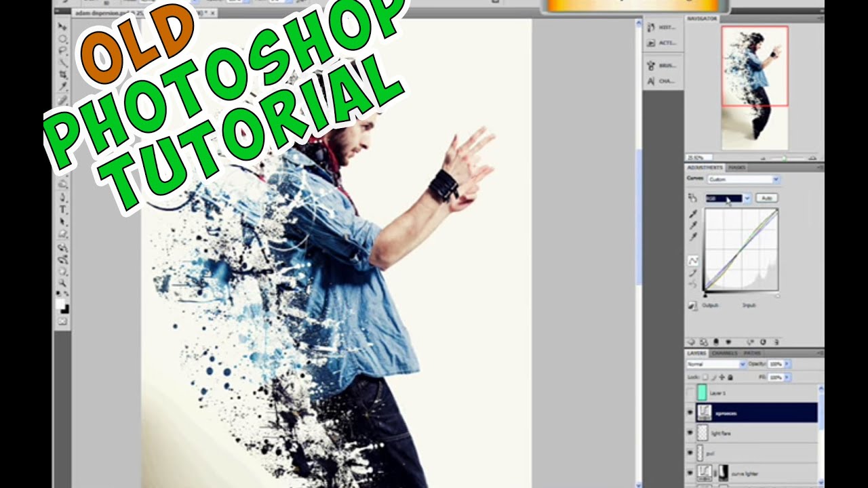Open the History collapsed panel

[x=661, y=28]
